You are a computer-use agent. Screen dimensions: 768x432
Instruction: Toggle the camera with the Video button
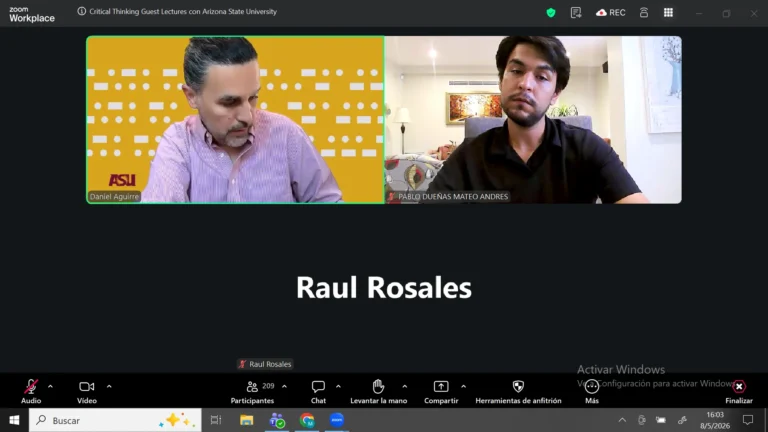tap(87, 392)
